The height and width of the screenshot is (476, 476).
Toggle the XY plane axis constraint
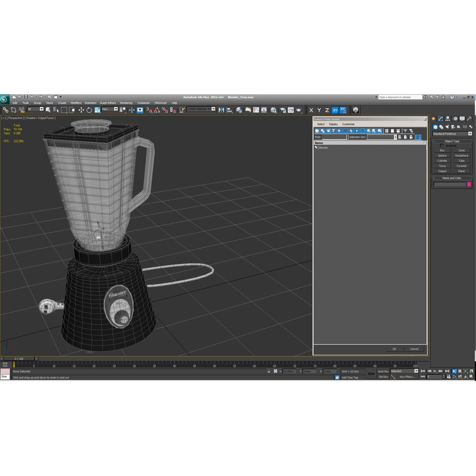(335, 110)
